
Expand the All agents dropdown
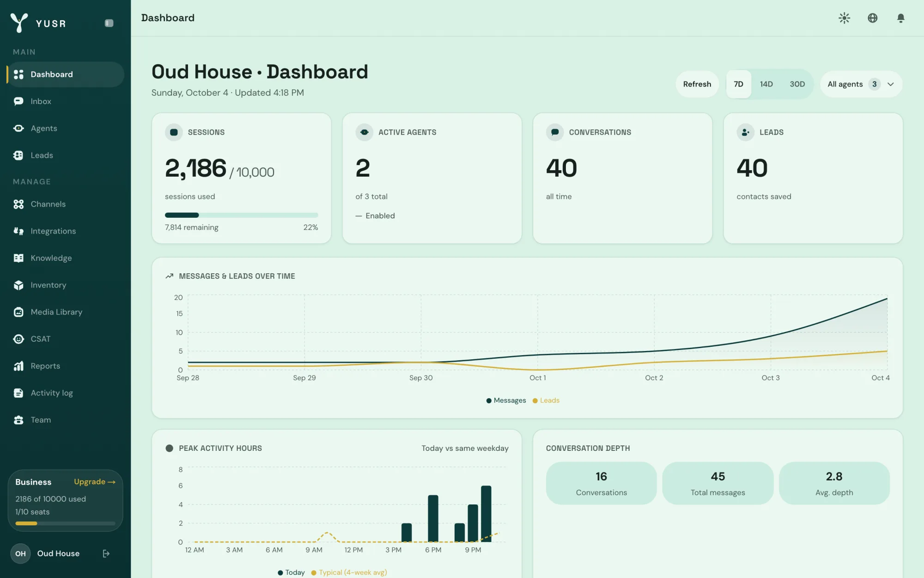(x=861, y=84)
